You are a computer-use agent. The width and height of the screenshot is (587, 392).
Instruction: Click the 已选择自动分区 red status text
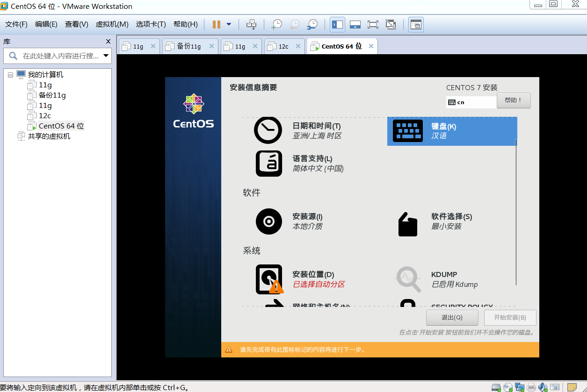(319, 284)
